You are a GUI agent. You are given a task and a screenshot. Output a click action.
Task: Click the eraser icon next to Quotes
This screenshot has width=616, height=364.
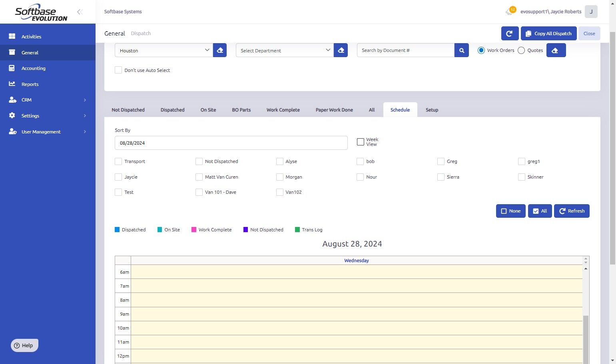(556, 50)
